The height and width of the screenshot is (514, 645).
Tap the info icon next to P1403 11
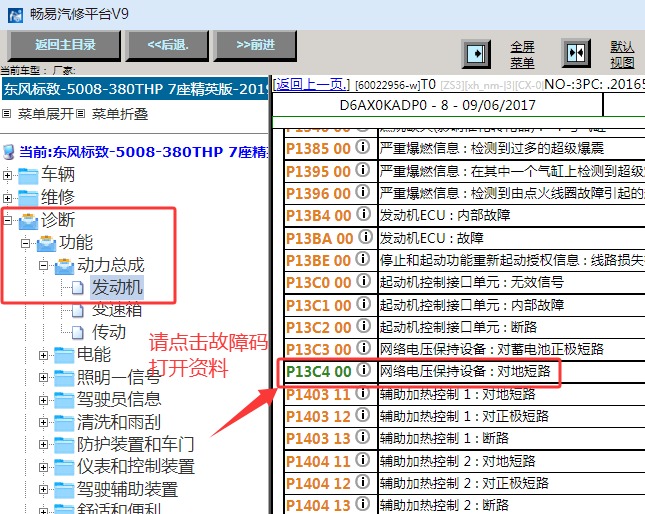pos(362,393)
